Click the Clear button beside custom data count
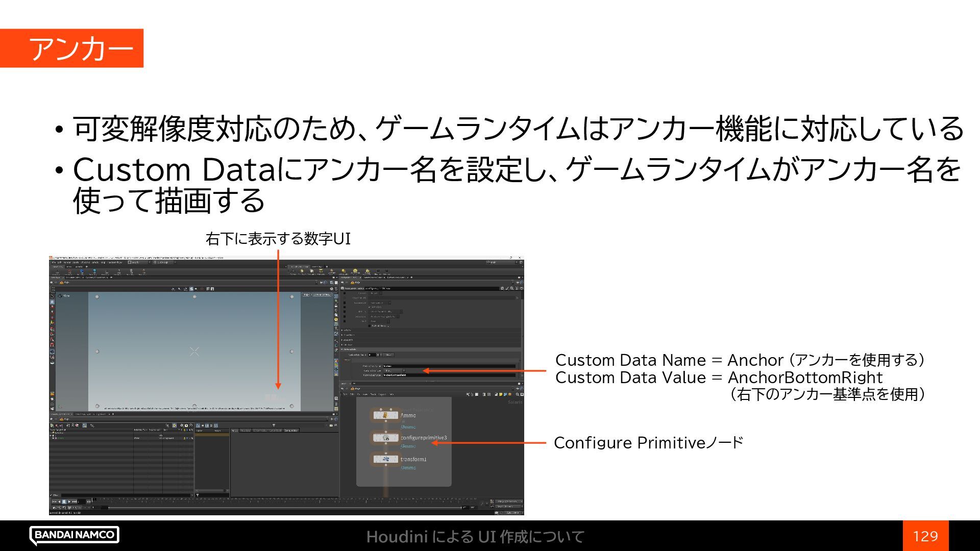Viewport: 980px width, 551px height. coord(388,355)
